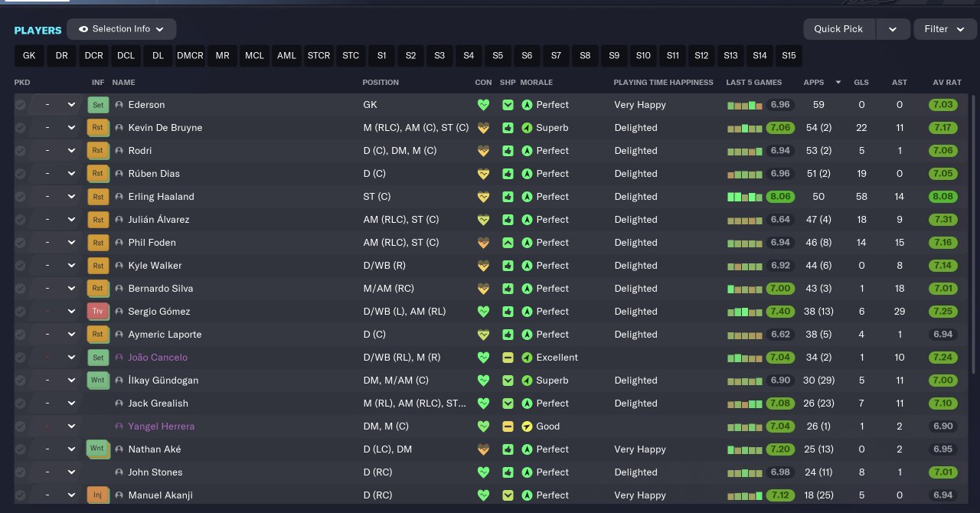Sort by the AV RAT column header
980x513 pixels.
pyautogui.click(x=947, y=82)
